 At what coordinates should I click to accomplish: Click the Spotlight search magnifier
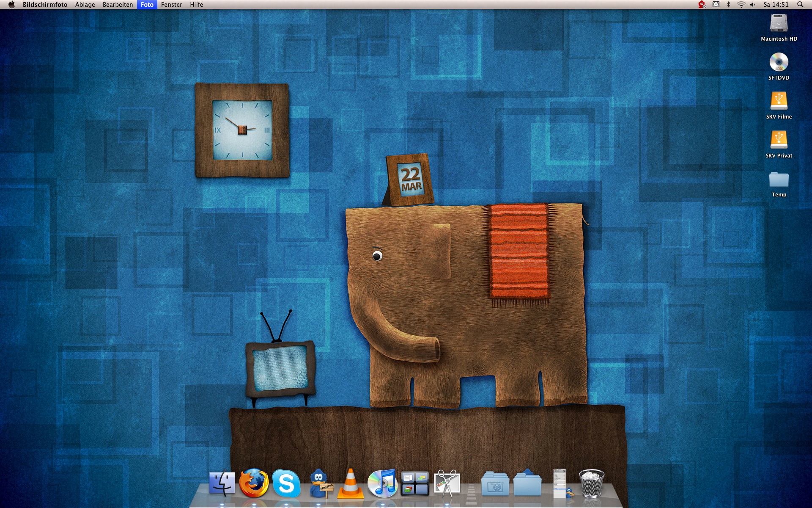[800, 5]
